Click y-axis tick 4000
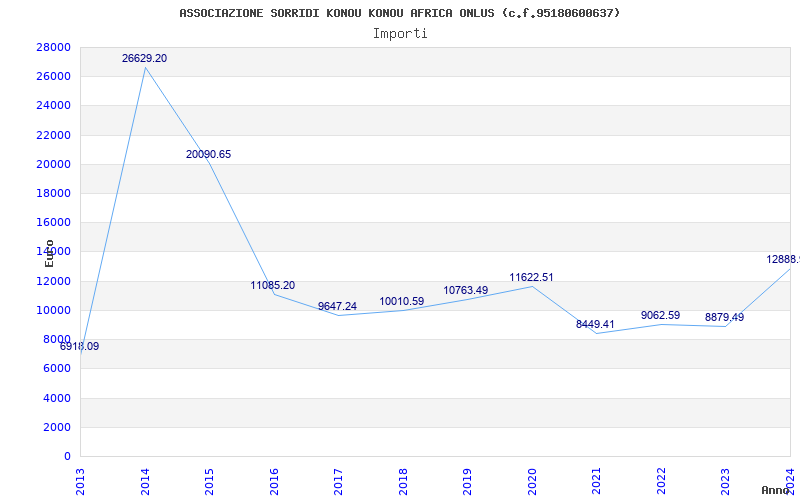This screenshot has width=800, height=500. coord(56,398)
